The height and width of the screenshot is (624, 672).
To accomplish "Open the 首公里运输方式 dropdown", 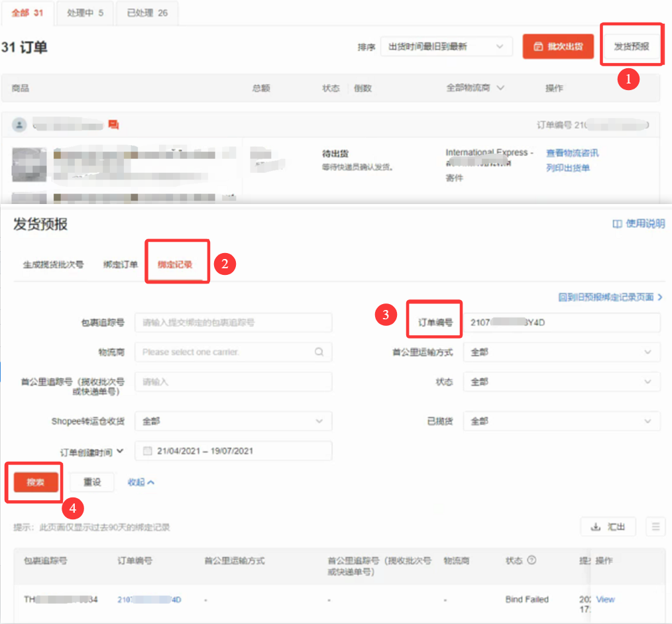I will click(x=561, y=352).
